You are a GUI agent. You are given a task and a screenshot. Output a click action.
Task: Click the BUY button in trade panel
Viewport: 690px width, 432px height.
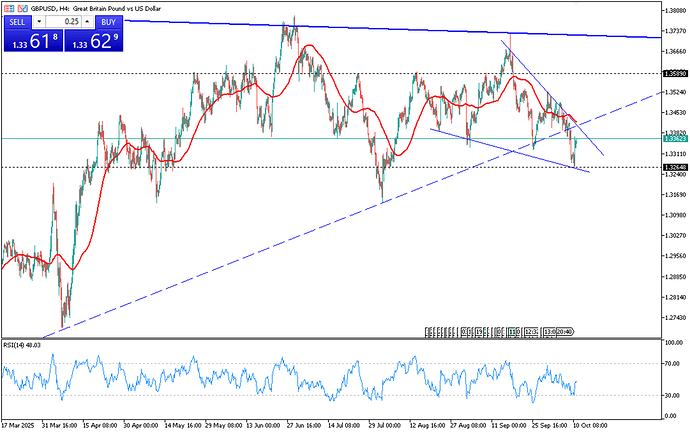click(x=108, y=21)
